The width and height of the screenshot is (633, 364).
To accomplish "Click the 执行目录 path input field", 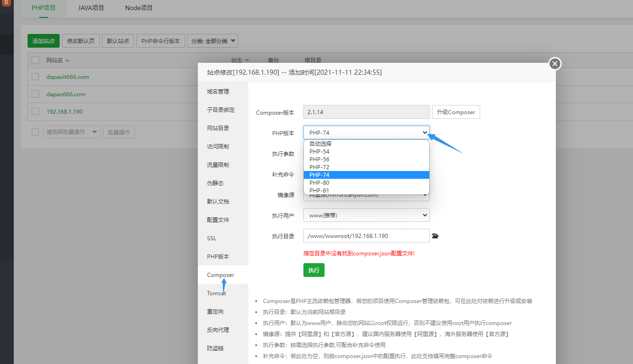I will coord(366,236).
